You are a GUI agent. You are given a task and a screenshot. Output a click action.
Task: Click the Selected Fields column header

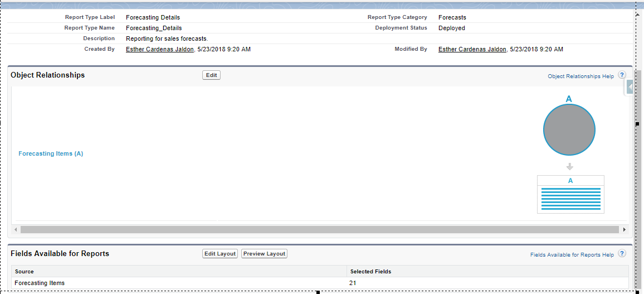[371, 271]
